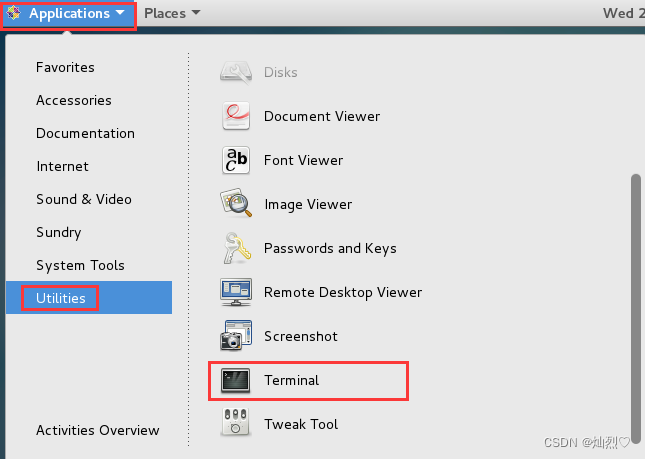Open the Sound & Video category

point(84,199)
